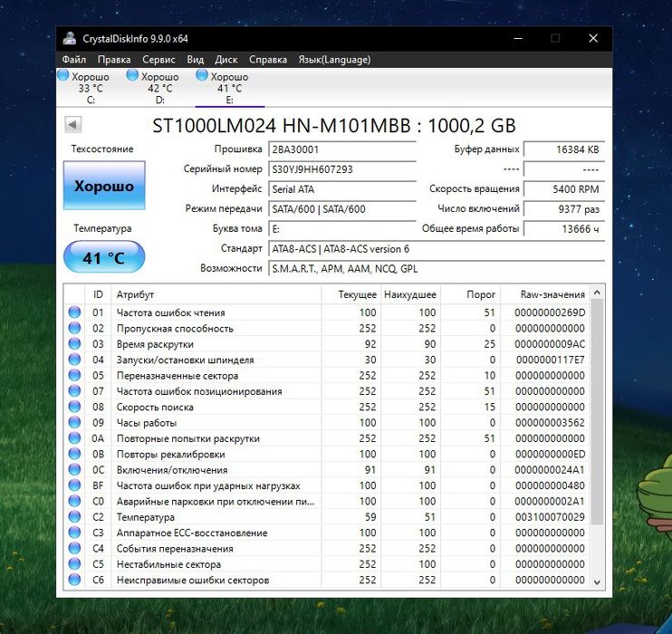Open the Справка menu
Viewport: 672px width, 634px height.
click(x=268, y=60)
